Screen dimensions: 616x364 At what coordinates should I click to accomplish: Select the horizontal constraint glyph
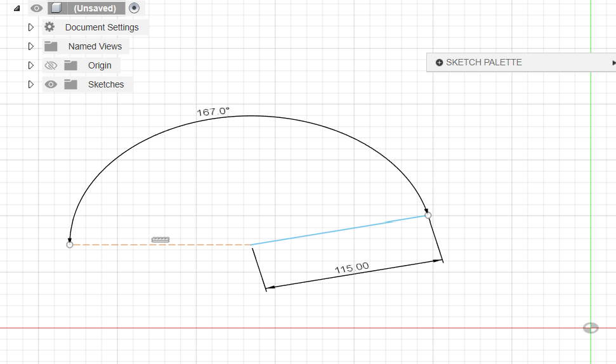161,240
